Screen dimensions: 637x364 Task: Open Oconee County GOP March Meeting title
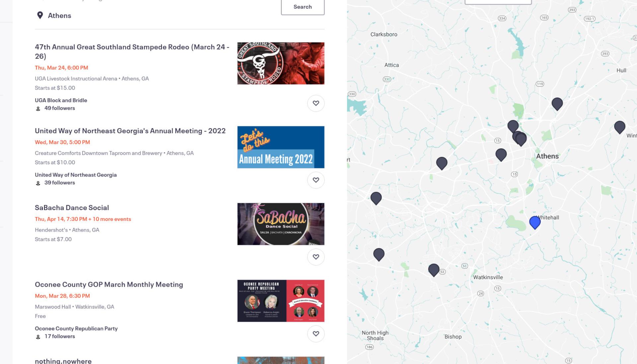click(109, 284)
